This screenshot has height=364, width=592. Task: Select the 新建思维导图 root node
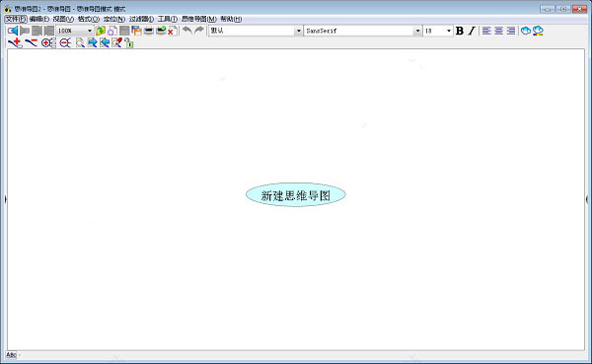point(296,195)
